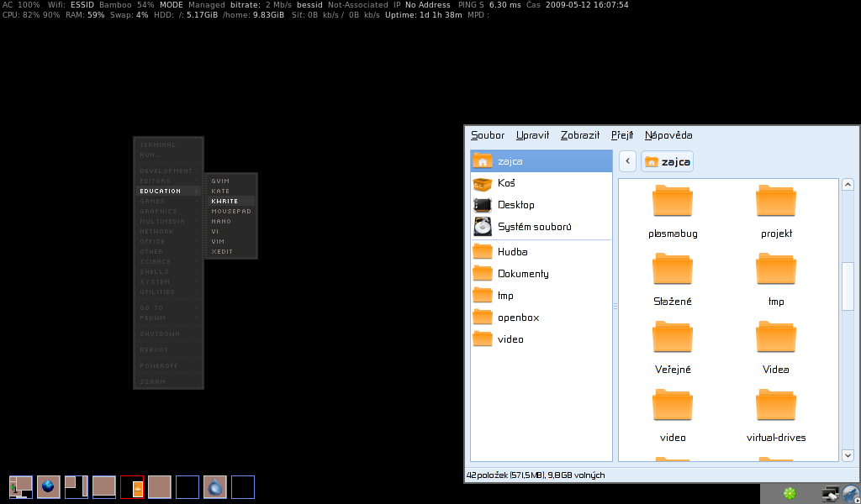Image resolution: width=861 pixels, height=504 pixels.
Task: Expand the Office submenu
Action: [168, 241]
